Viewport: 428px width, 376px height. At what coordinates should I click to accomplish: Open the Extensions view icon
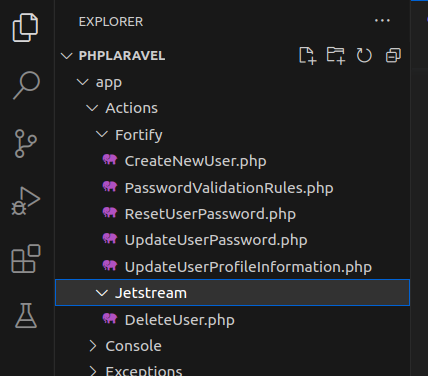click(x=26, y=259)
